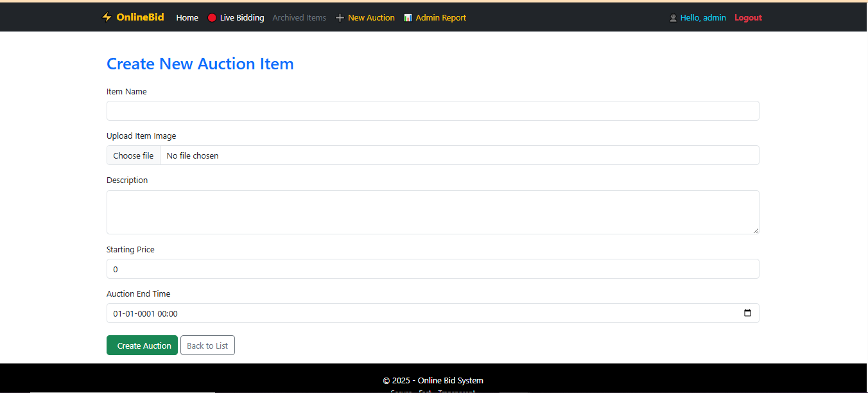
Task: Click inside the Description text area
Action: 433,212
